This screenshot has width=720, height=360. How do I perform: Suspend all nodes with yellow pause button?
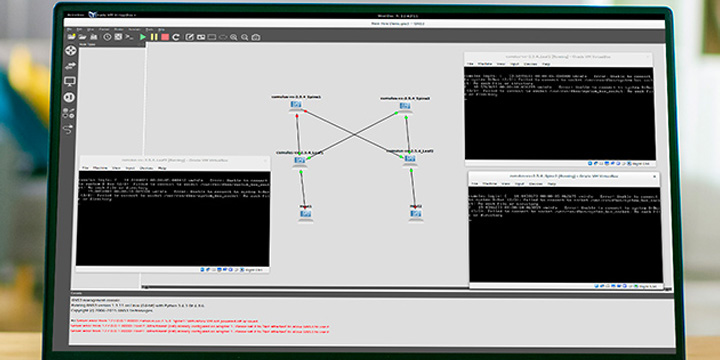point(154,37)
